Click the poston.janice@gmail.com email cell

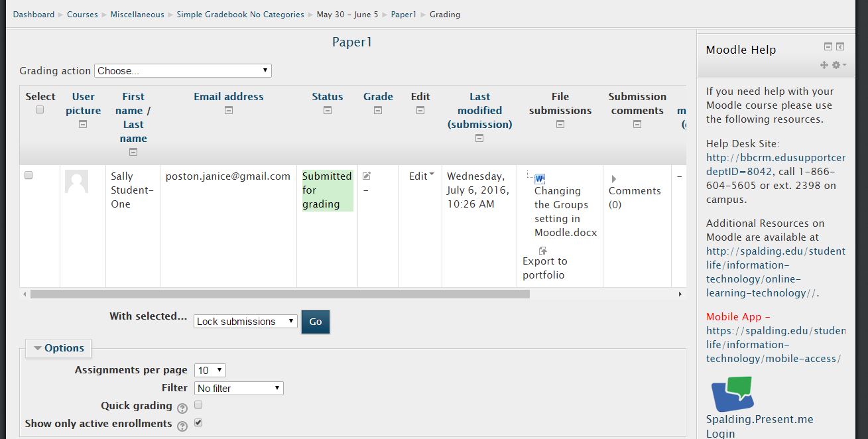point(228,176)
